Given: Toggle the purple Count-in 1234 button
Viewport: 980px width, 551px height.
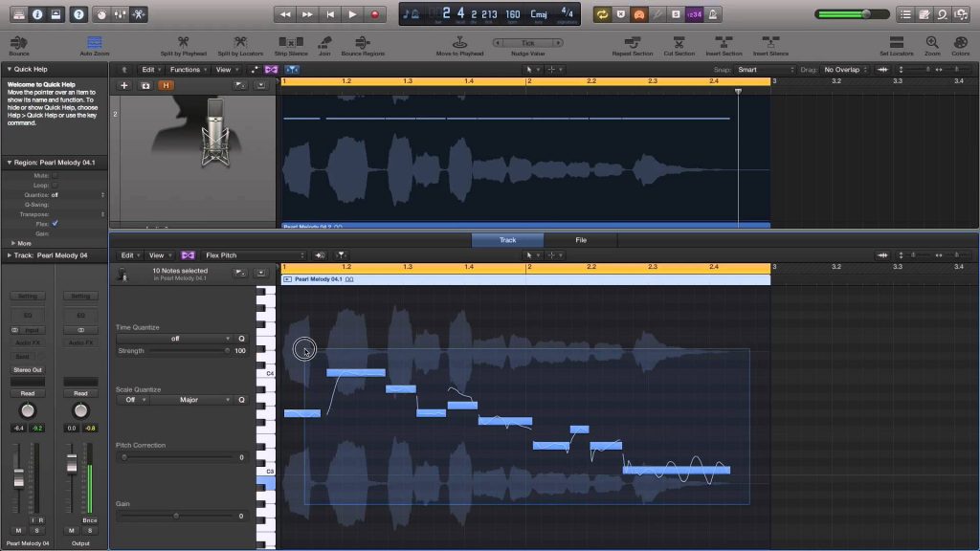Looking at the screenshot, I should coord(694,13).
